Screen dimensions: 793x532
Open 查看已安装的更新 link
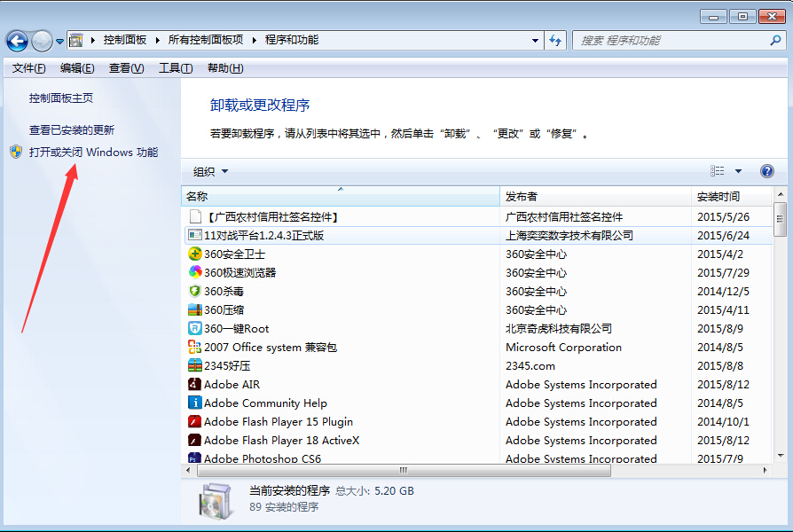click(x=72, y=130)
